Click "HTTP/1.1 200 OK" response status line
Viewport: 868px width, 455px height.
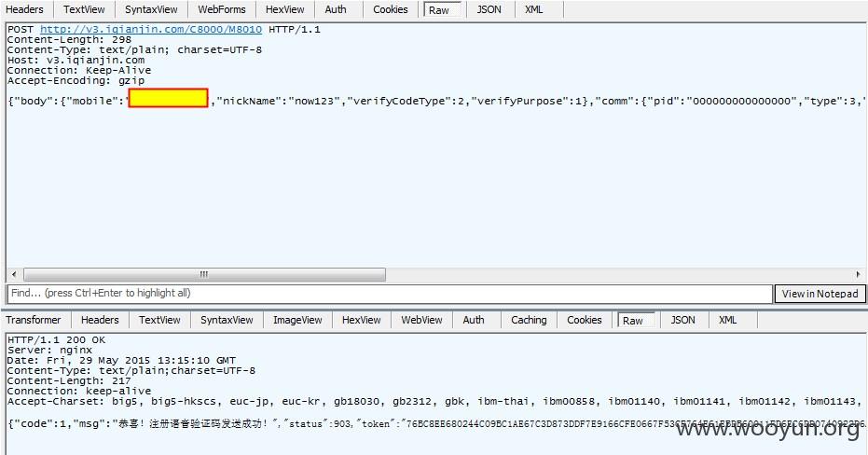[x=56, y=340]
